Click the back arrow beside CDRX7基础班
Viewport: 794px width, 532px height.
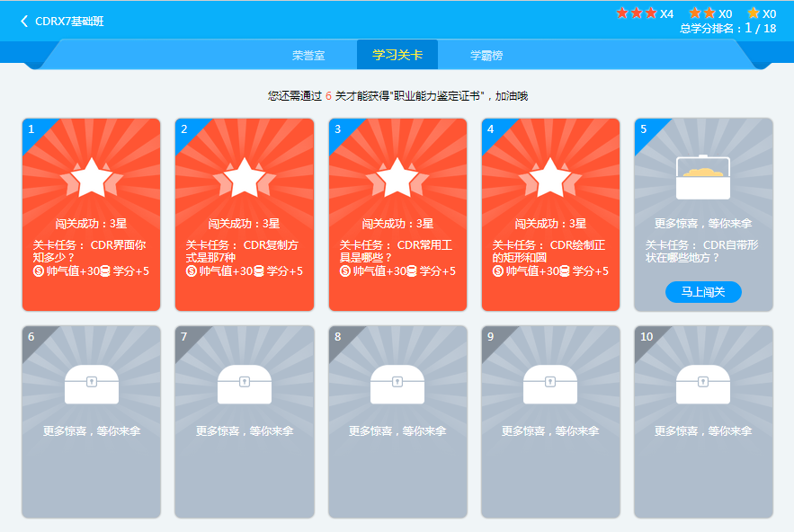tap(24, 21)
